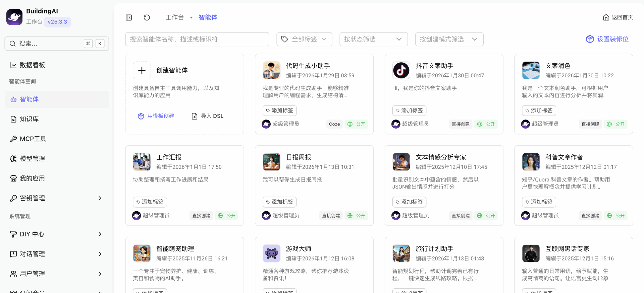This screenshot has width=644, height=293.
Task: Click 添加标签 on 代码生成小助手 card
Action: [x=279, y=111]
